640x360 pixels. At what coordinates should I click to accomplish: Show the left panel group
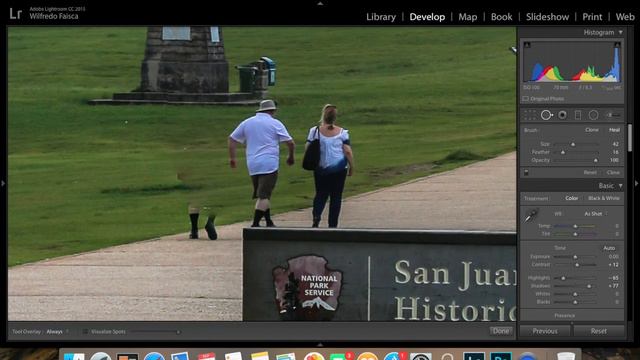[x=3, y=184]
